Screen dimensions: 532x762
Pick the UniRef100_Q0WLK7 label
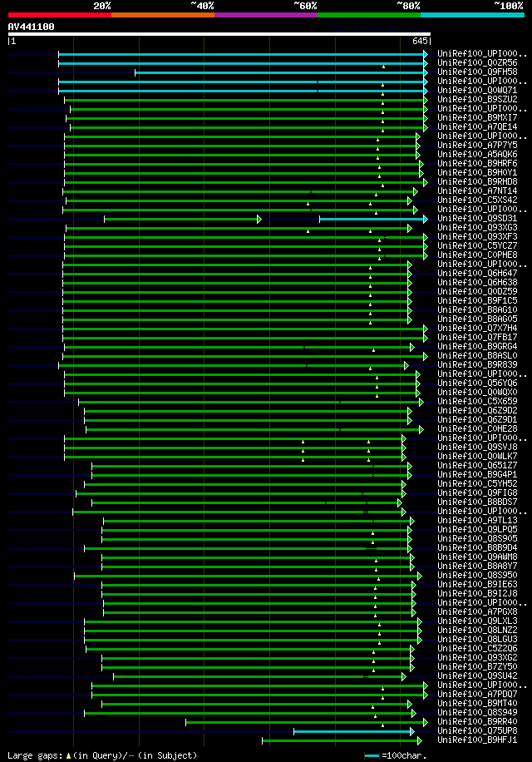coord(477,457)
